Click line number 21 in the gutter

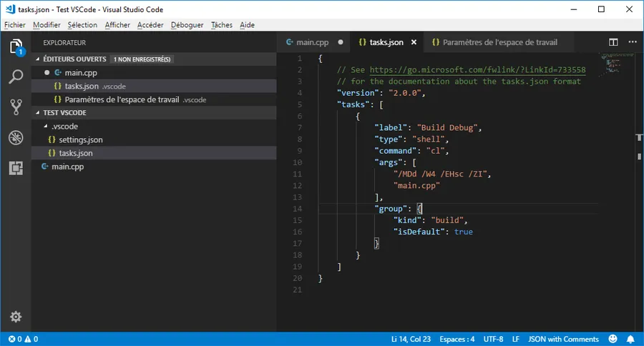pyautogui.click(x=298, y=290)
